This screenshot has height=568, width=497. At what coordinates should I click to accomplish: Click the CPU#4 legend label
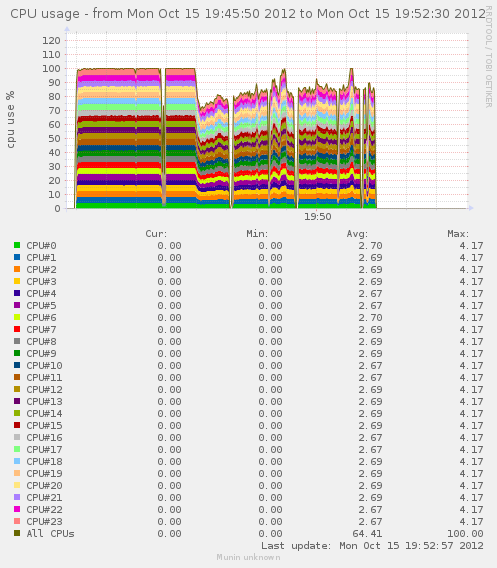(x=41, y=293)
